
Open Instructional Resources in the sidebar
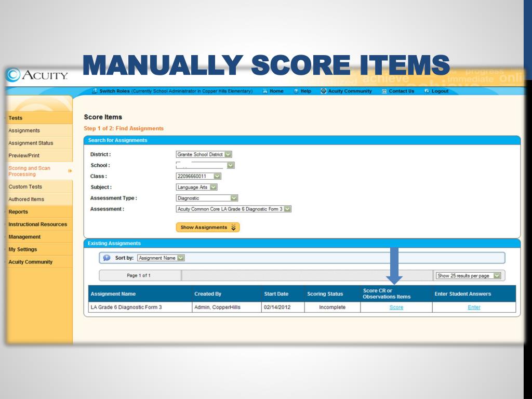tap(38, 224)
